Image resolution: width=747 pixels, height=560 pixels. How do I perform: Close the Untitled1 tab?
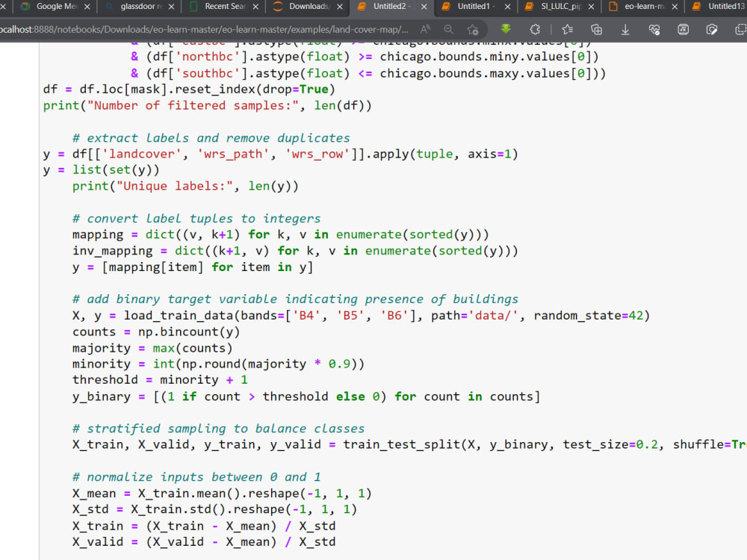pyautogui.click(x=507, y=7)
